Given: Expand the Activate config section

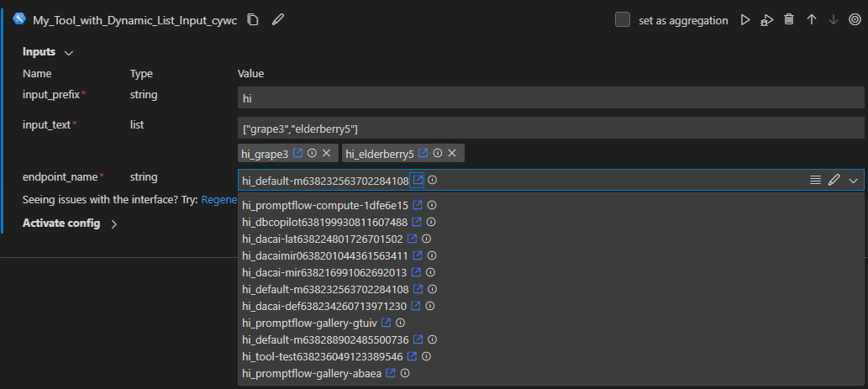Looking at the screenshot, I should tap(113, 223).
